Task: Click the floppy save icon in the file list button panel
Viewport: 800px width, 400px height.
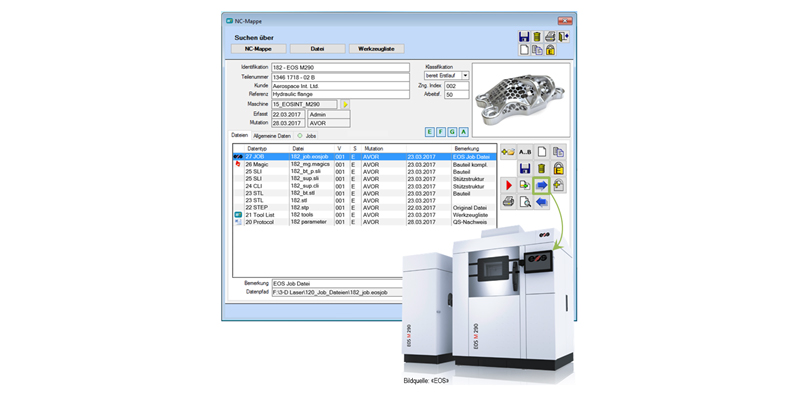Action: click(x=525, y=168)
